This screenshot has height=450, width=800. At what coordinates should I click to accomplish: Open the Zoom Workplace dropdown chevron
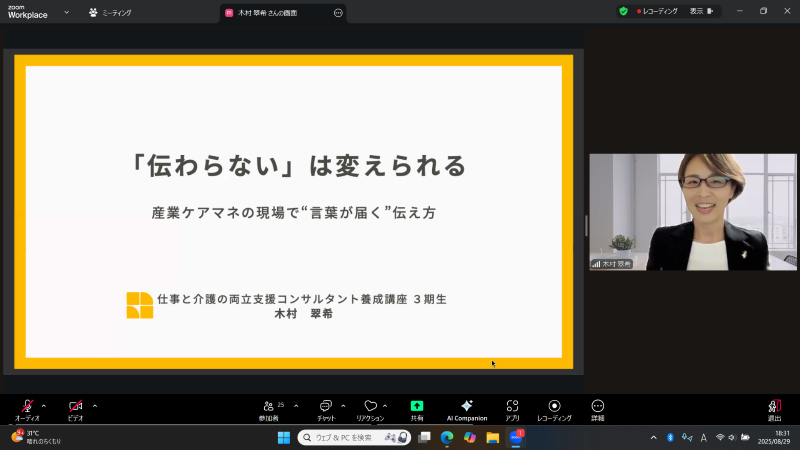(66, 12)
